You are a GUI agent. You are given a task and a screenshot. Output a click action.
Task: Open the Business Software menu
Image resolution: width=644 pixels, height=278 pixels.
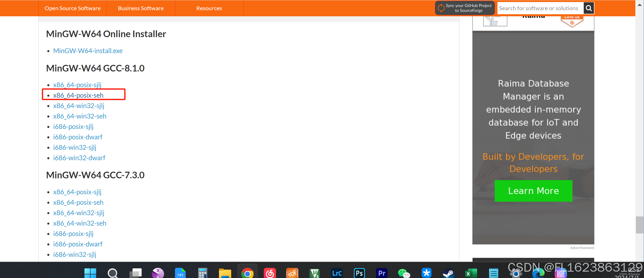[x=141, y=8]
